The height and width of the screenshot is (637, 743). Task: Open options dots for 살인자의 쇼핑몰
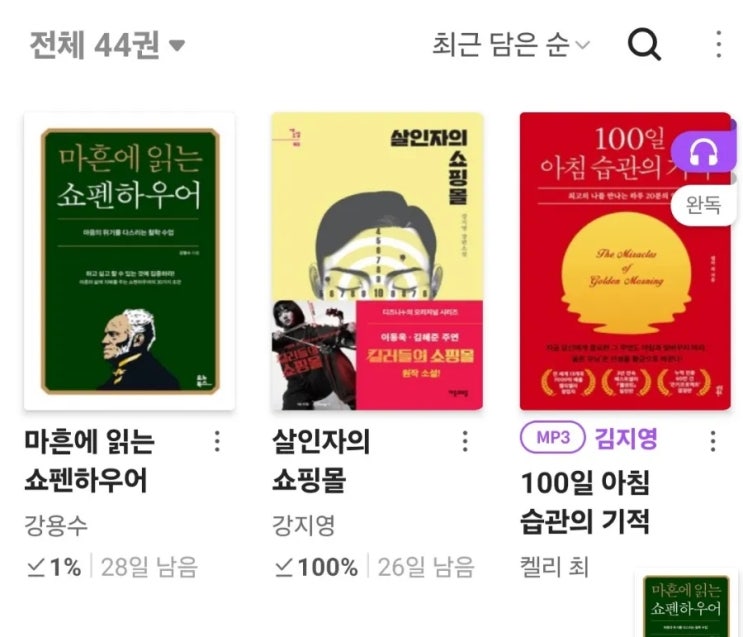pyautogui.click(x=465, y=441)
